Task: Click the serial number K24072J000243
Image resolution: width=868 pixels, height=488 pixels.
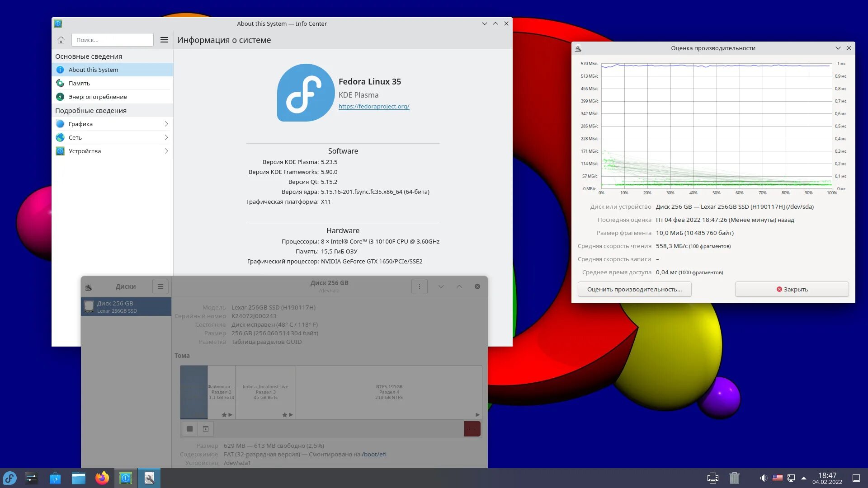Action: pyautogui.click(x=254, y=316)
